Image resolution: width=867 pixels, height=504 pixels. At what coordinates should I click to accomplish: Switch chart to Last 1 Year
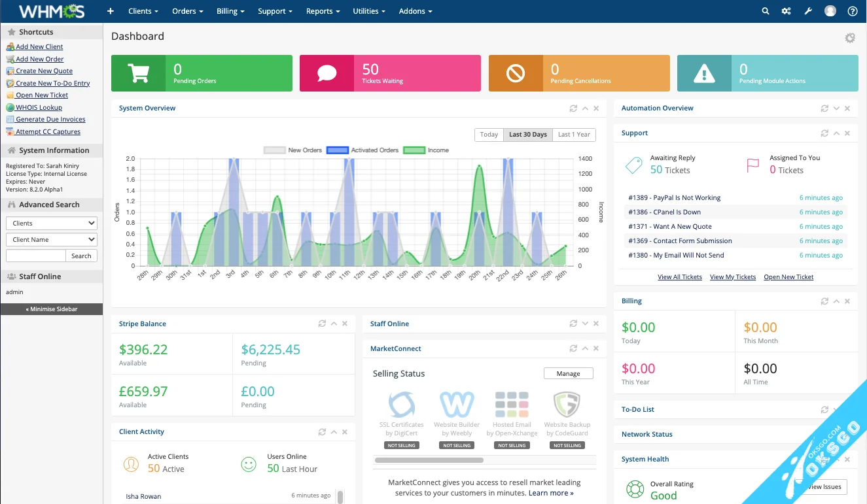574,135
